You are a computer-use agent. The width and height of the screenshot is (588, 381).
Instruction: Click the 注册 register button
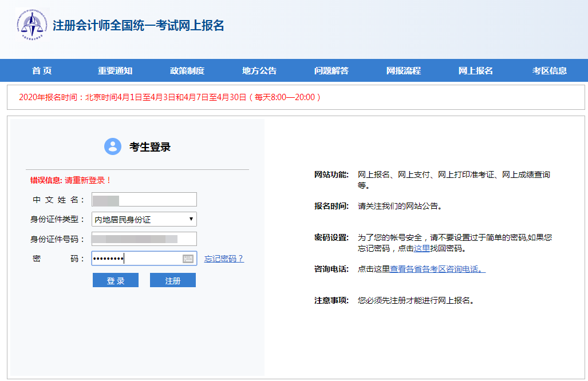click(172, 280)
